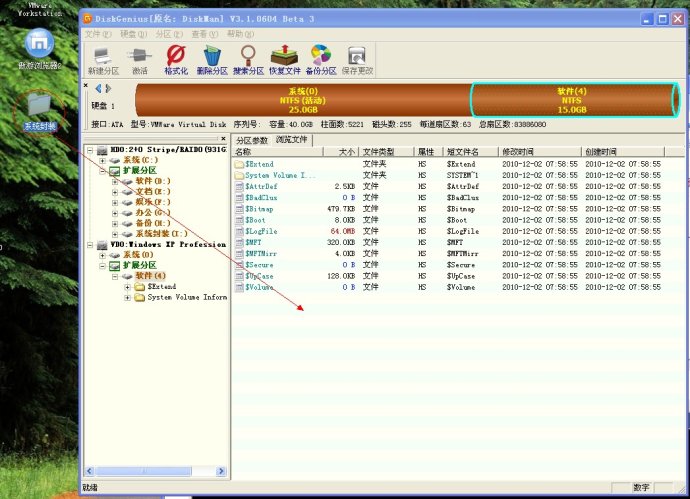Click the $AttrDef file icon

pos(239,187)
